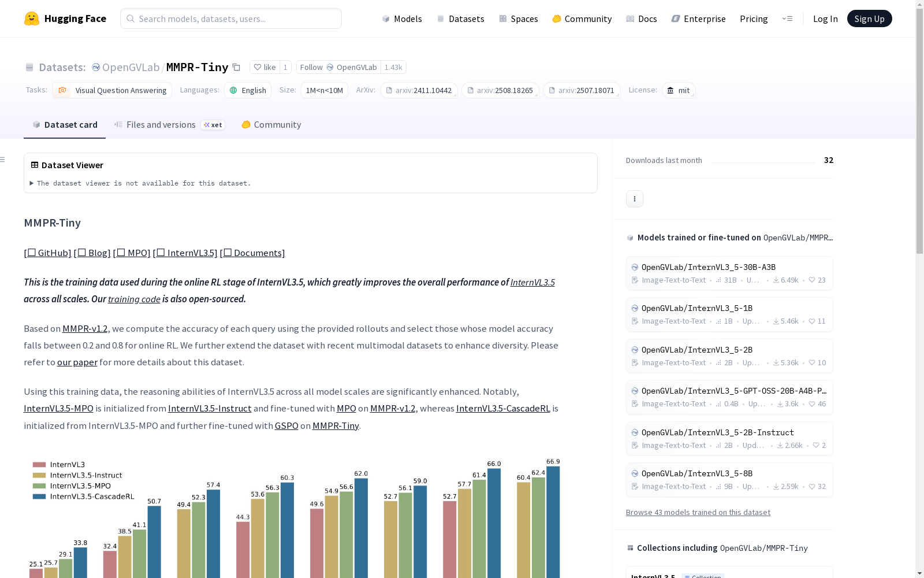
Task: Open the training code link
Action: pos(134,299)
